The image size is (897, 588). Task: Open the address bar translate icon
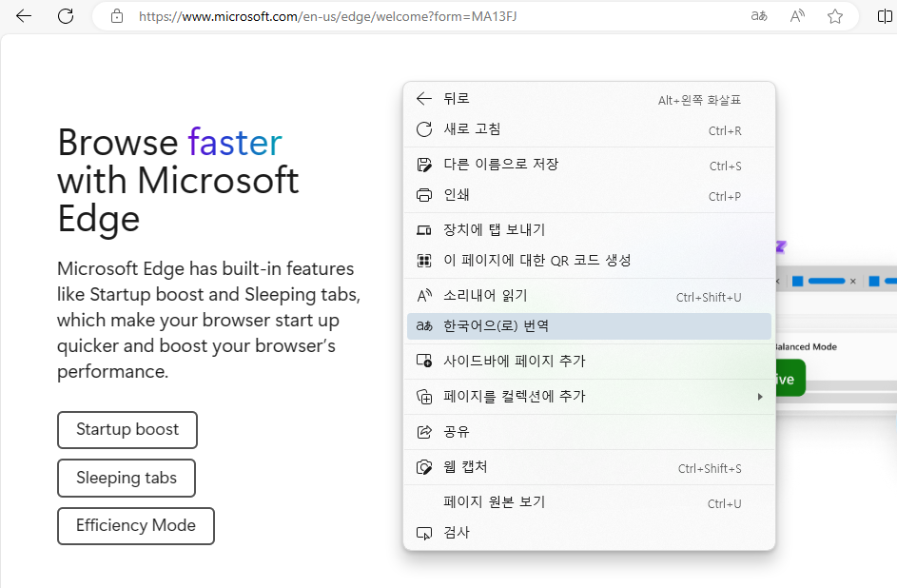pyautogui.click(x=759, y=16)
